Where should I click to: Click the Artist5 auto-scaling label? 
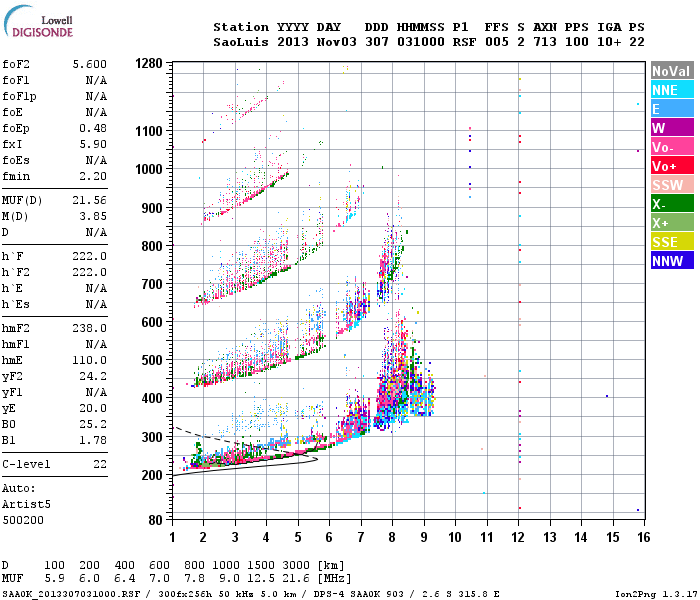click(26, 504)
